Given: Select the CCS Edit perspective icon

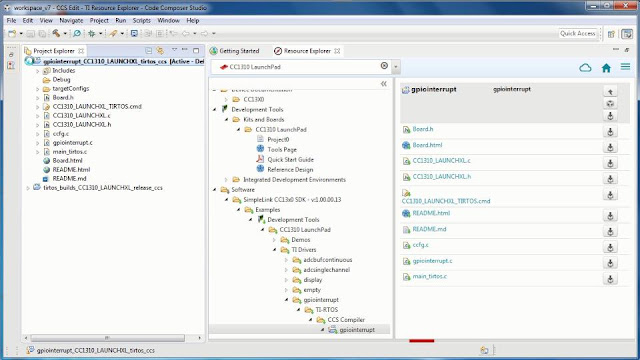Looking at the screenshot, I should pyautogui.click(x=627, y=34).
